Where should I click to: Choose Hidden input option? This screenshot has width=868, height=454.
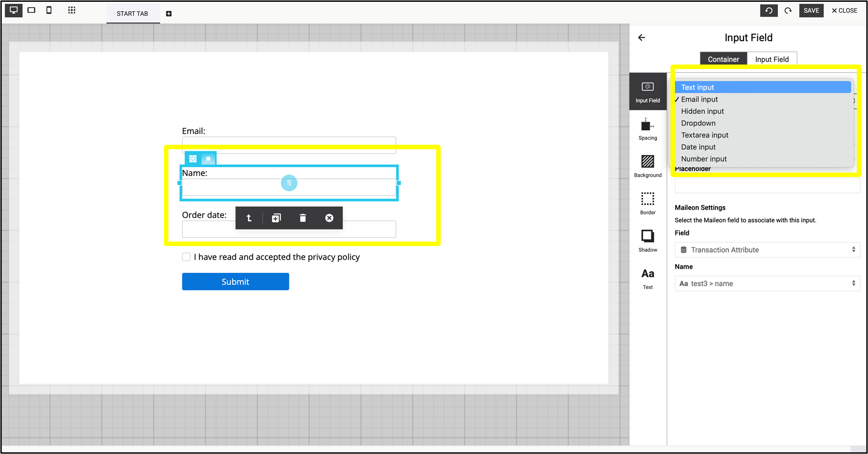click(763, 111)
